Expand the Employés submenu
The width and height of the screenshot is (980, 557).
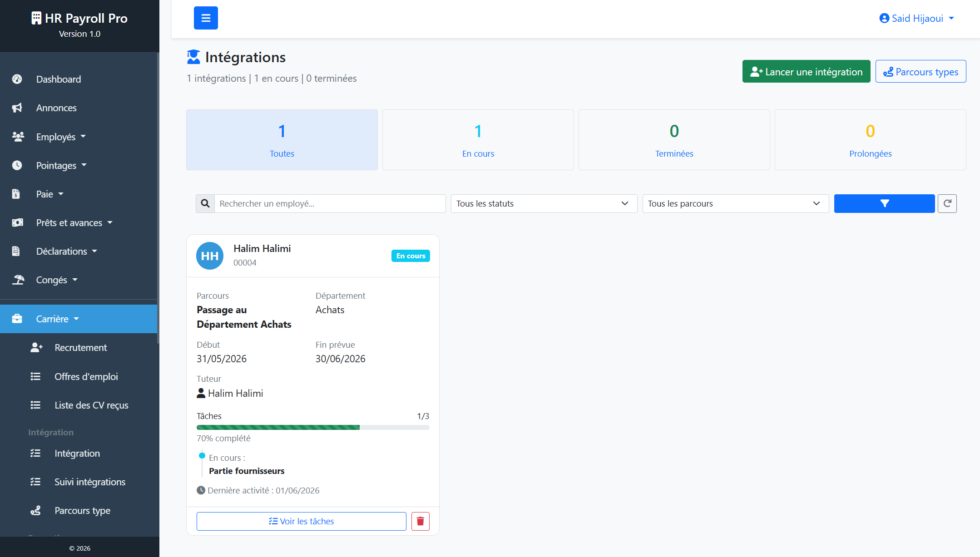click(x=79, y=137)
